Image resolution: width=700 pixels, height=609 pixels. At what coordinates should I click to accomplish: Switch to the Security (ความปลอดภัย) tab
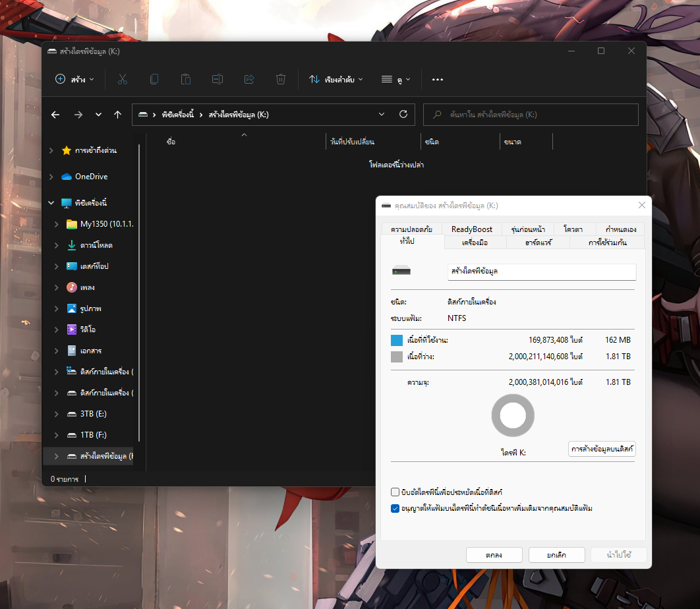pos(411,229)
